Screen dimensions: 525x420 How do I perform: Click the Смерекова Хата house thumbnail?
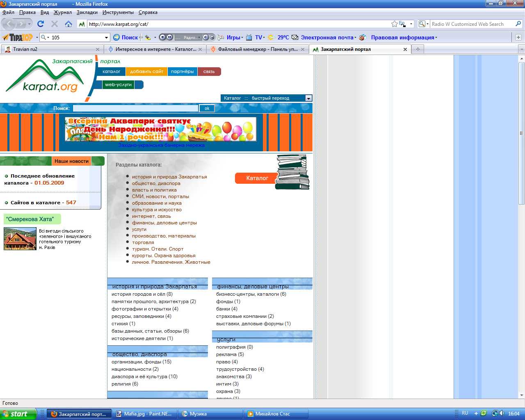click(x=20, y=239)
